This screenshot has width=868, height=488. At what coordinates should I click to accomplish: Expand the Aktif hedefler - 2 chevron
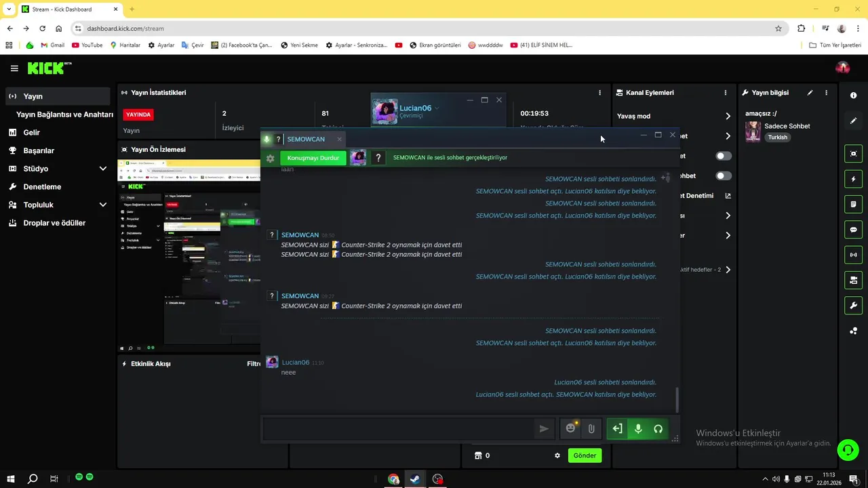[x=728, y=270]
